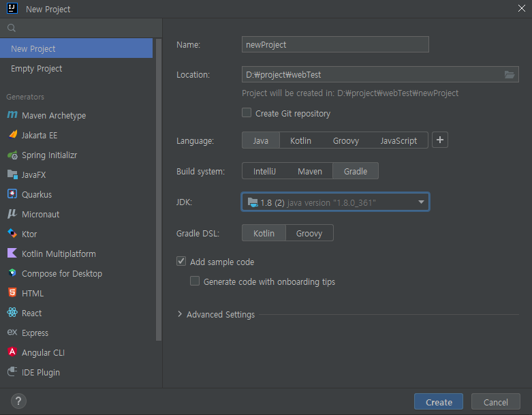Expand Advanced Settings section
Image resolution: width=532 pixels, height=415 pixels.
pos(180,314)
